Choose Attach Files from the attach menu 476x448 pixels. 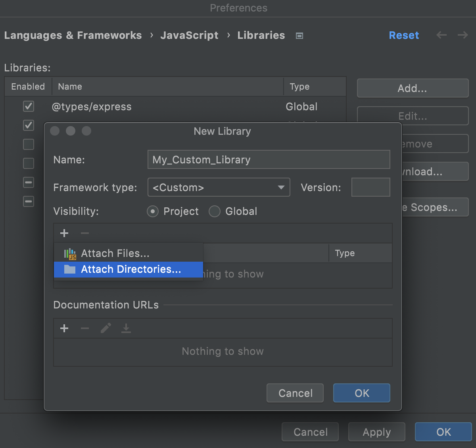click(115, 253)
